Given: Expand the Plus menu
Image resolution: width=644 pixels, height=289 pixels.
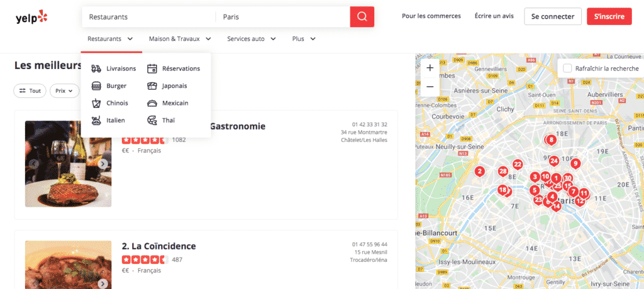Looking at the screenshot, I should point(304,39).
